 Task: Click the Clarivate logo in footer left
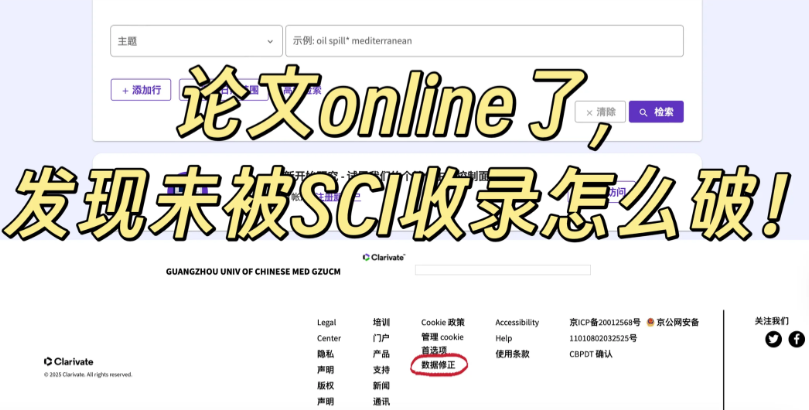click(x=69, y=362)
